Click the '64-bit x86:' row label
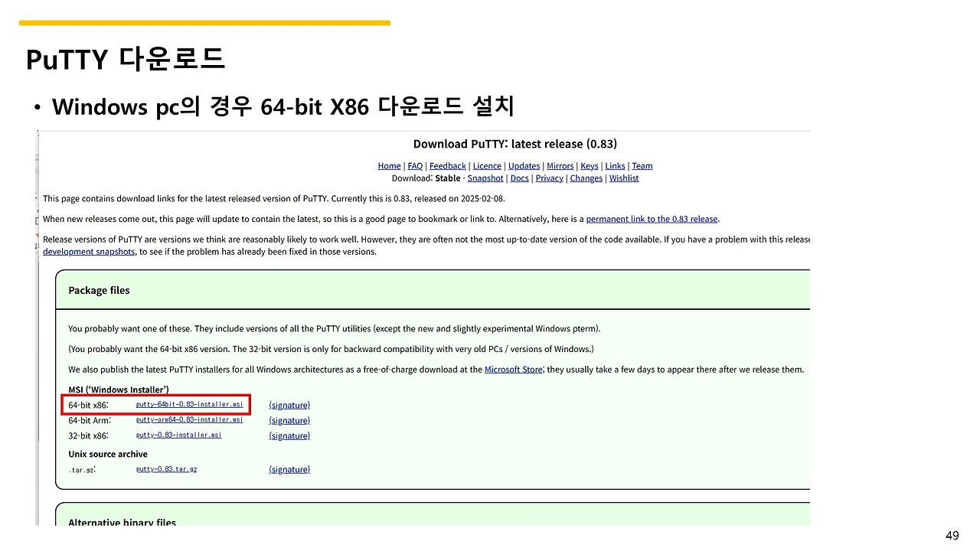The height and width of the screenshot is (551, 980). pyautogui.click(x=88, y=405)
